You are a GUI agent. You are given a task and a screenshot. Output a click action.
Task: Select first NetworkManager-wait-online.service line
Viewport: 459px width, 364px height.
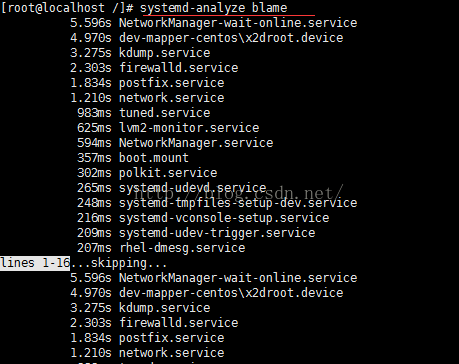(213, 23)
